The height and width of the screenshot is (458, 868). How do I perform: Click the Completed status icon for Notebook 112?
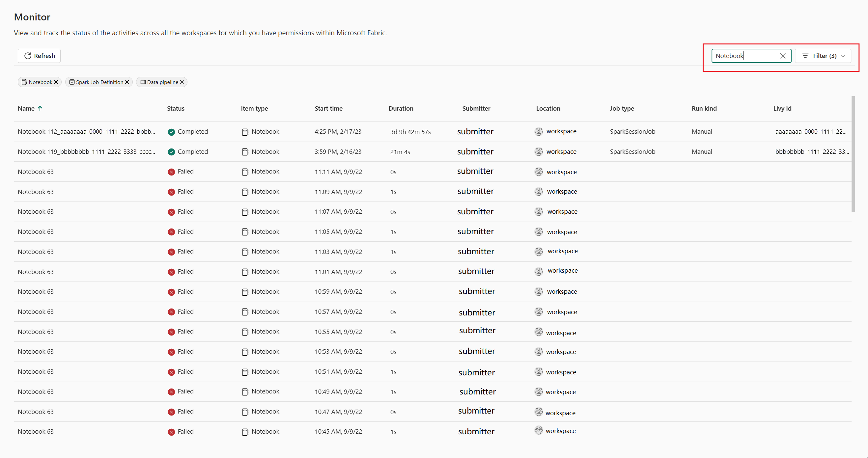(171, 132)
